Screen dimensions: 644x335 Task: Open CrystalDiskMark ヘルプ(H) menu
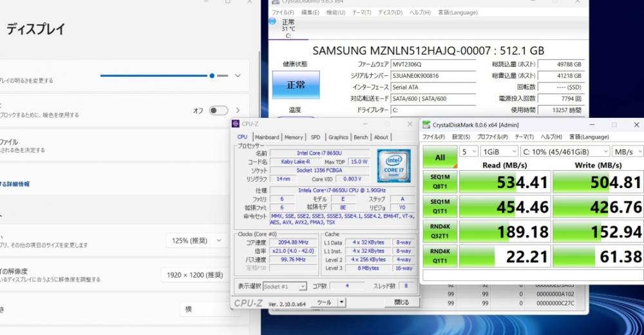551,137
